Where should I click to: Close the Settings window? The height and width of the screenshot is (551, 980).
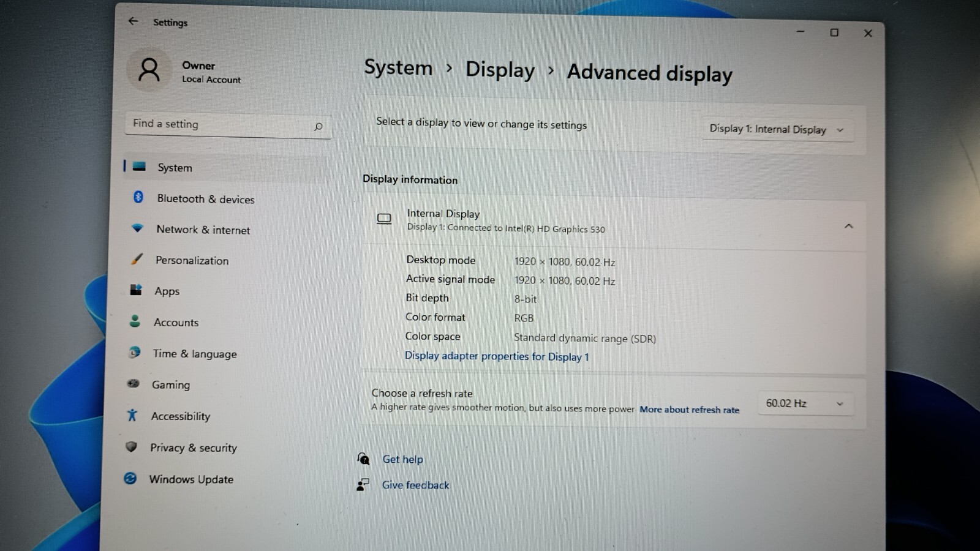868,33
